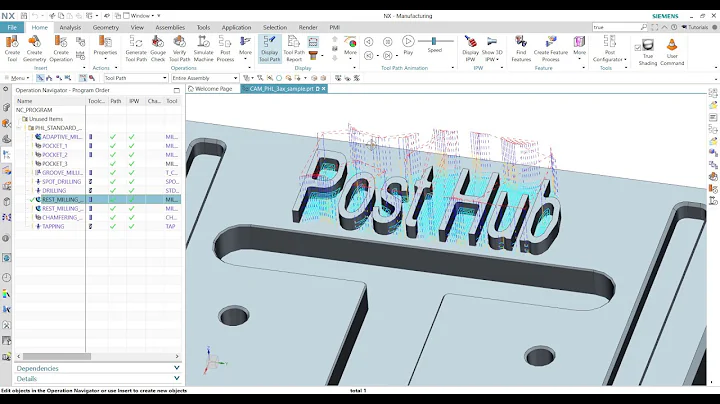Switch to the Assemblies ribbon tab
This screenshot has width=720, height=404.
170,28
